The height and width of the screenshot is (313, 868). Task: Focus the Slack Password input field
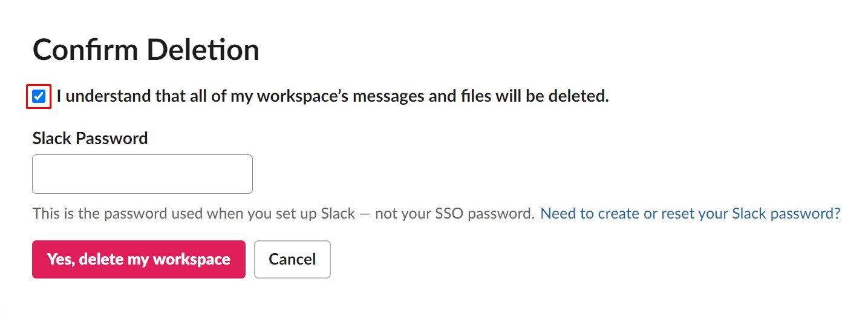tap(142, 174)
